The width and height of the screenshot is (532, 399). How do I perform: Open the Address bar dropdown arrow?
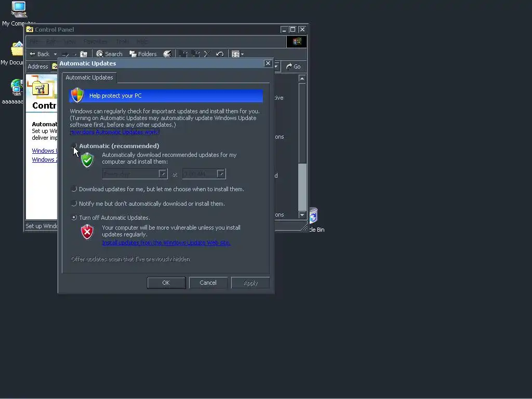pyautogui.click(x=276, y=66)
